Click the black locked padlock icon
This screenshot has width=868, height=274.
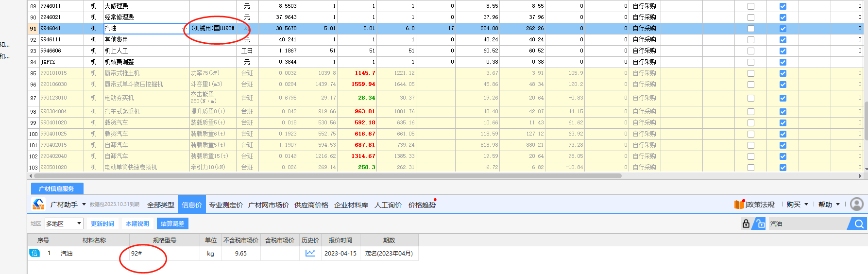pos(746,224)
